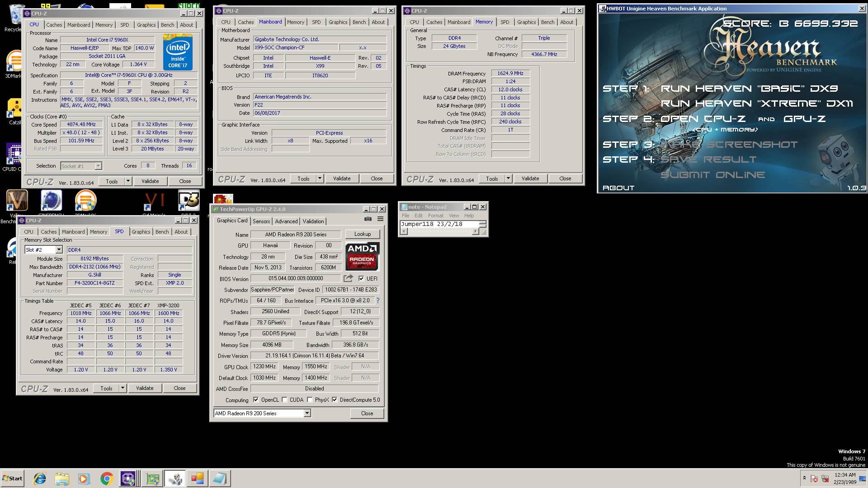Click the Notepad text area with Jumper118

coord(439,224)
